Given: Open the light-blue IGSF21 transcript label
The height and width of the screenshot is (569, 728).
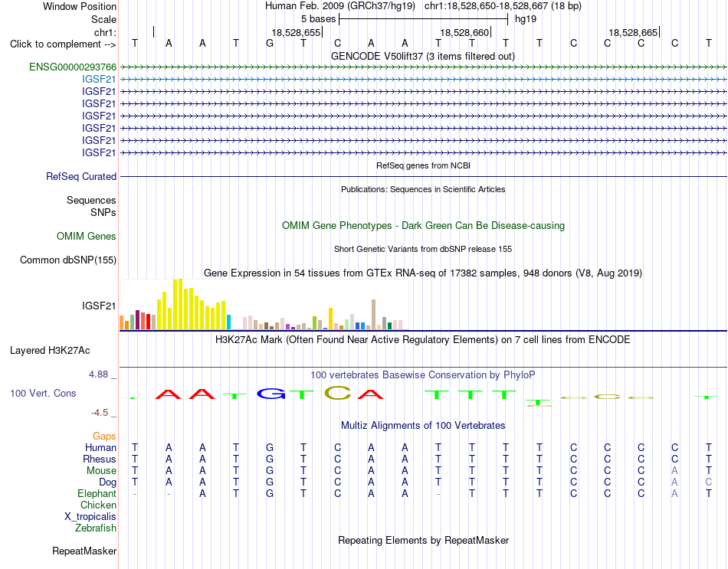Looking at the screenshot, I should pyautogui.click(x=99, y=80).
